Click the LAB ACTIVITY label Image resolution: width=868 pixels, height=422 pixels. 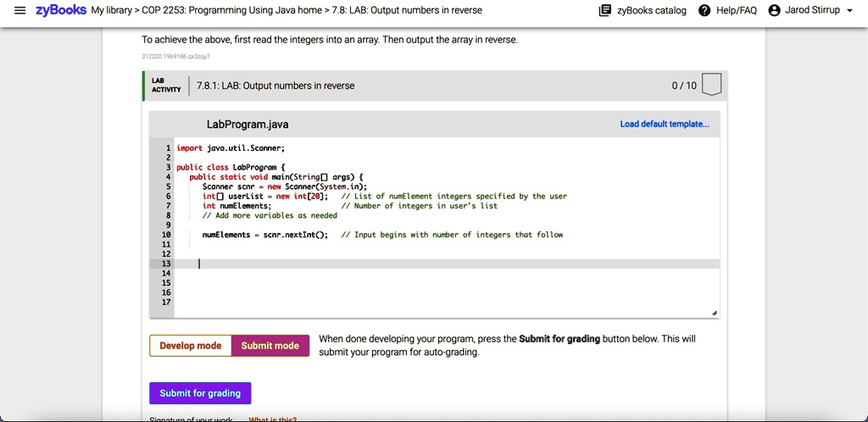166,86
